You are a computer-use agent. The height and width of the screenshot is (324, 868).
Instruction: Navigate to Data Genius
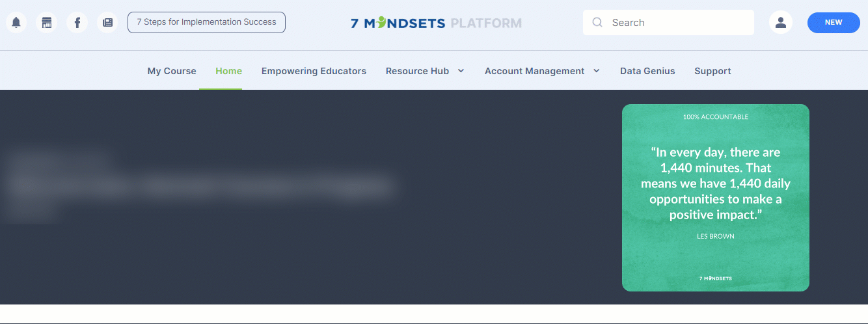pyautogui.click(x=647, y=71)
